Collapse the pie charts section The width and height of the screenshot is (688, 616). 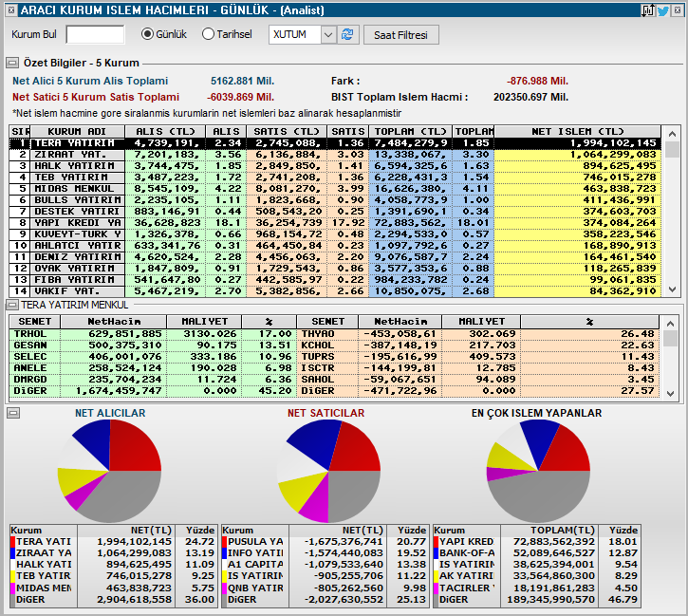[x=13, y=413]
